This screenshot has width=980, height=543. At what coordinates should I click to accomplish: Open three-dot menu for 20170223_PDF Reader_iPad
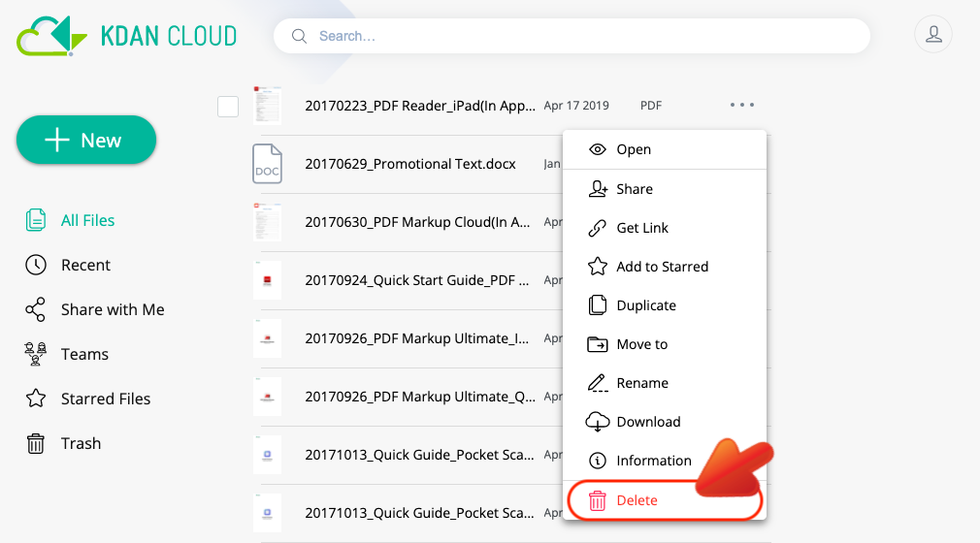pos(742,105)
